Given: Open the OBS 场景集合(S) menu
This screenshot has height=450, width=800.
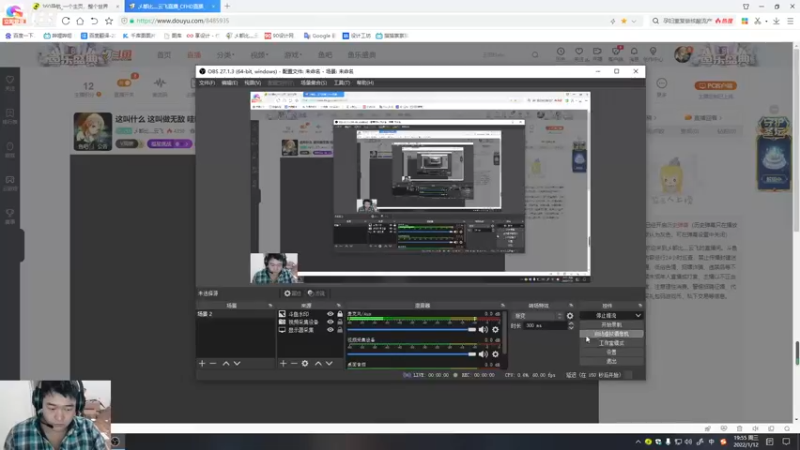Looking at the screenshot, I should pyautogui.click(x=314, y=83).
